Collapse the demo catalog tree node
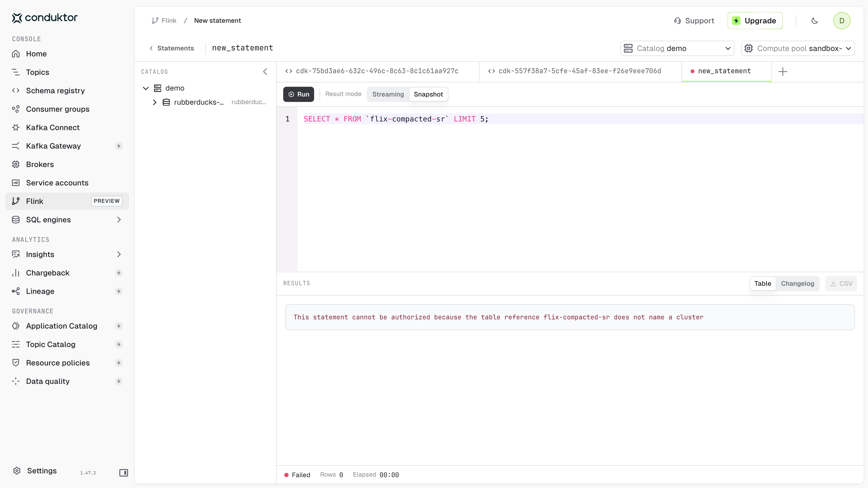The width and height of the screenshot is (868, 488). click(146, 88)
